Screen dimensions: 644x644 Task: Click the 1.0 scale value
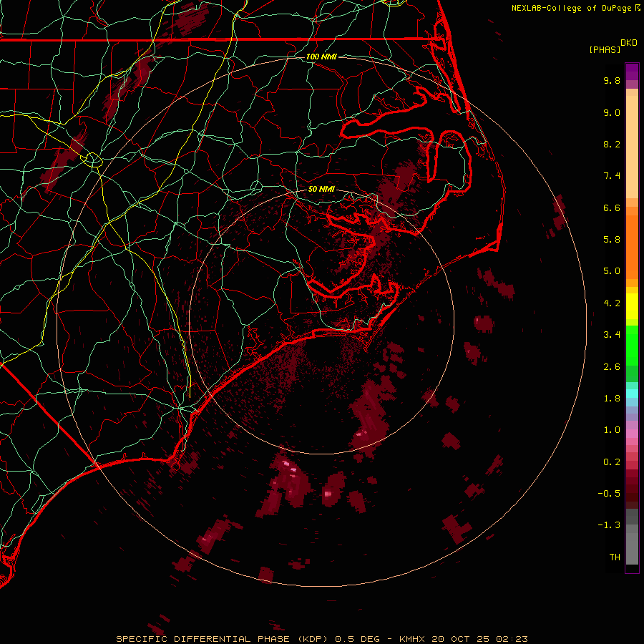(612, 430)
